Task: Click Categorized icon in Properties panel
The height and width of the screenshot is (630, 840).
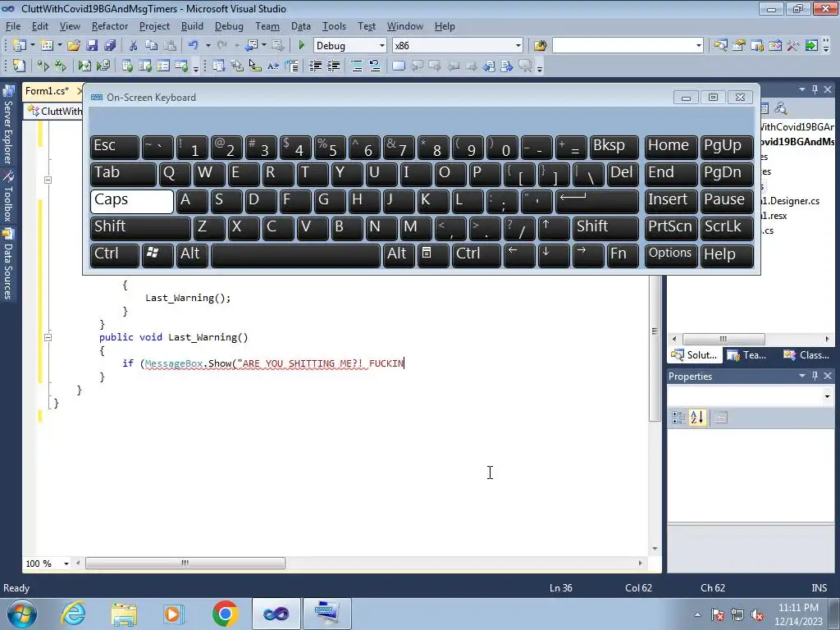Action: point(678,418)
